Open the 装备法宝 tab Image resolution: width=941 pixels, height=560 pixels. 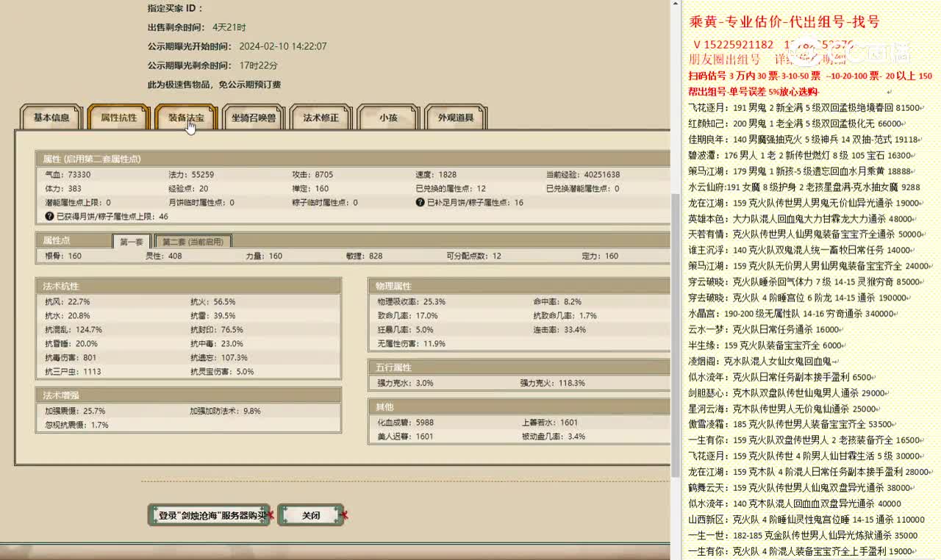pos(186,118)
